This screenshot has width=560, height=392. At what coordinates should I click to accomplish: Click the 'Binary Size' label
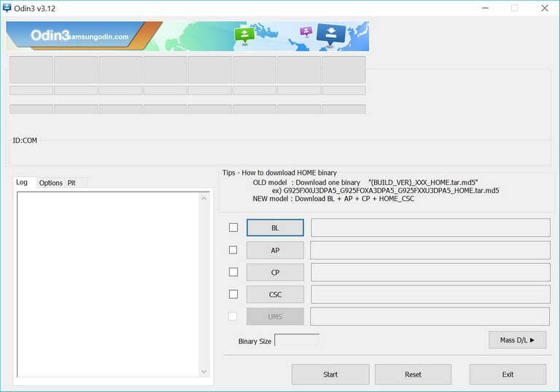254,341
